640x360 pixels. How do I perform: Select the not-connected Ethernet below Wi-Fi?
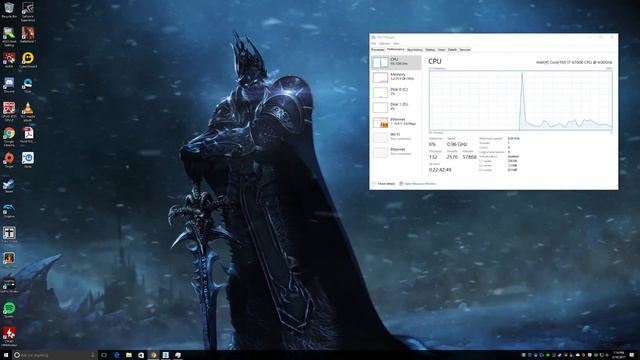[x=396, y=152]
